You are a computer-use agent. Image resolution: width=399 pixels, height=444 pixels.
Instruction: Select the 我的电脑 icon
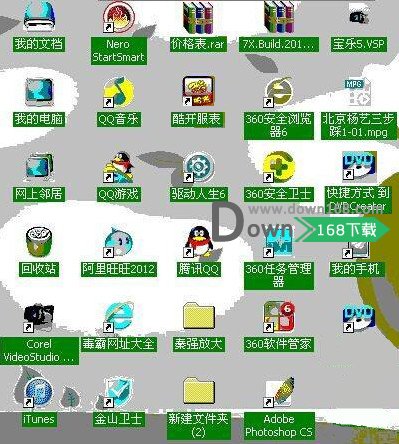pyautogui.click(x=38, y=92)
